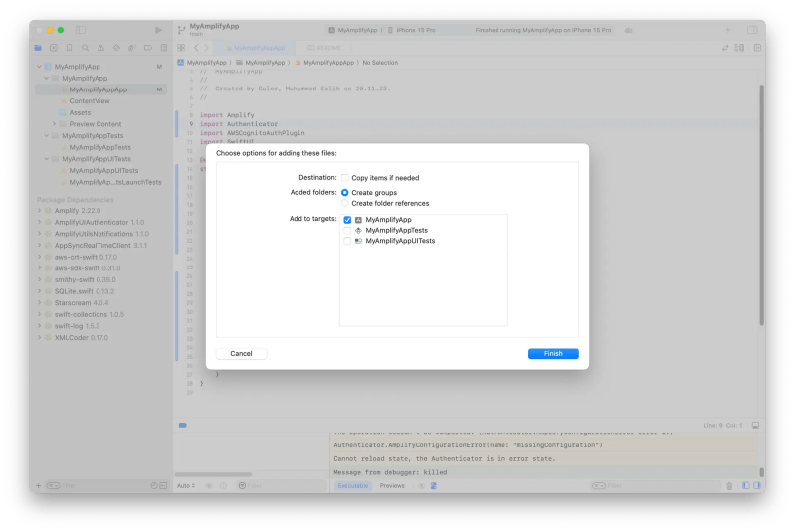Open the Bookmark navigator icon

click(70, 48)
